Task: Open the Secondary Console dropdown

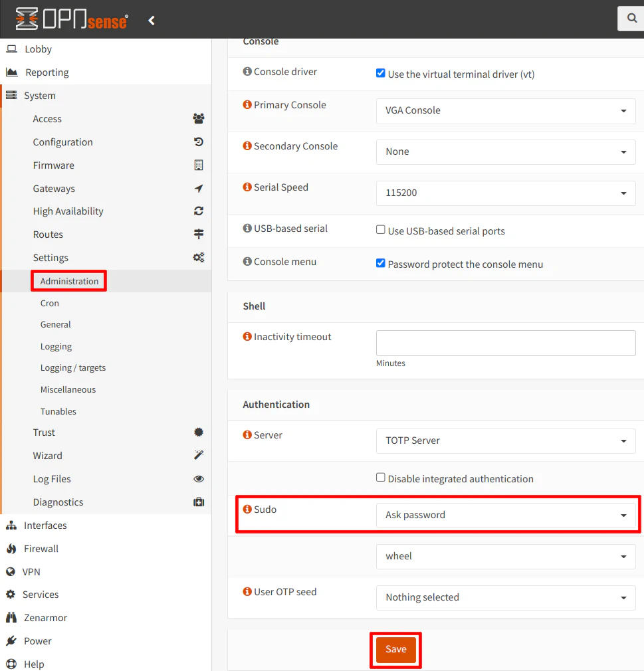Action: coord(506,152)
